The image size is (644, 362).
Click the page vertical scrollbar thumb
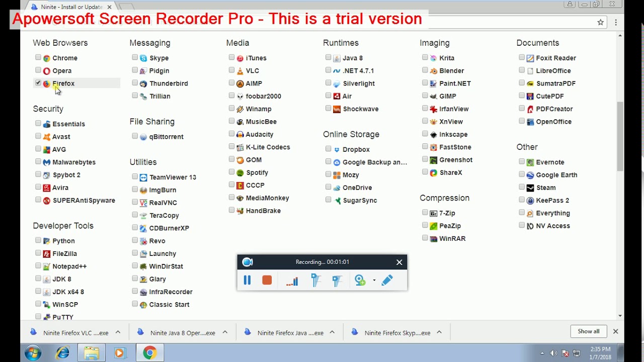tap(620, 136)
